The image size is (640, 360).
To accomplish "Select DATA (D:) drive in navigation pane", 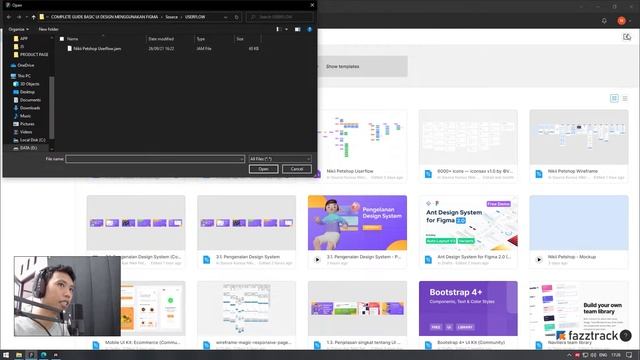I will (25, 148).
